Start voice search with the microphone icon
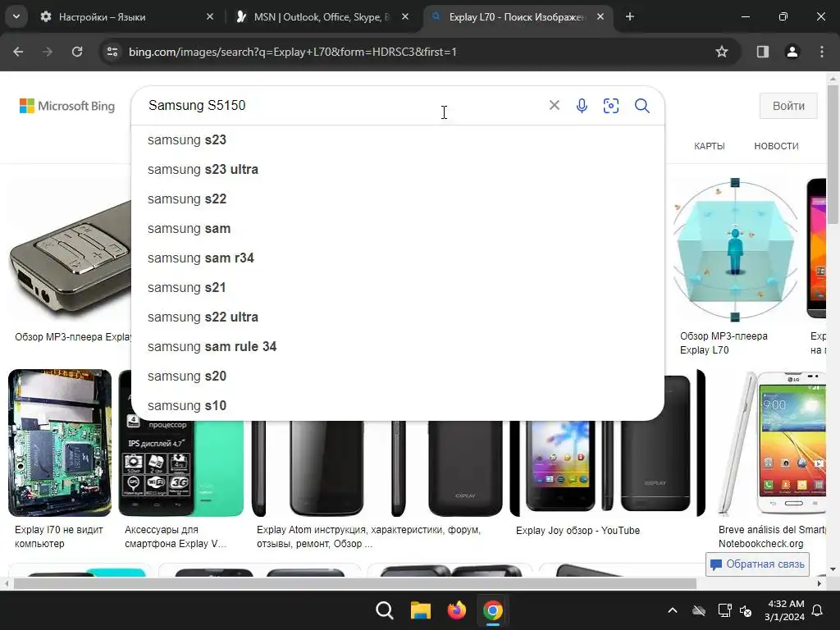Image resolution: width=840 pixels, height=630 pixels. click(582, 106)
